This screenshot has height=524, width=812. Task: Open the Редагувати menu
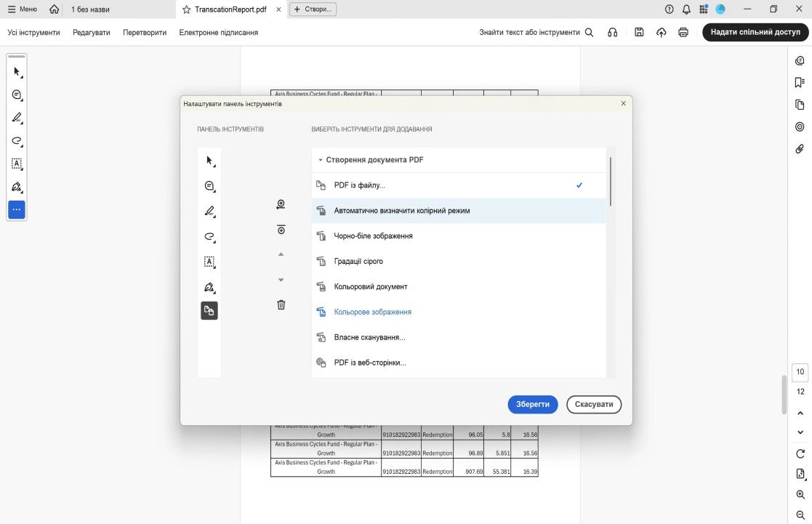click(x=91, y=32)
